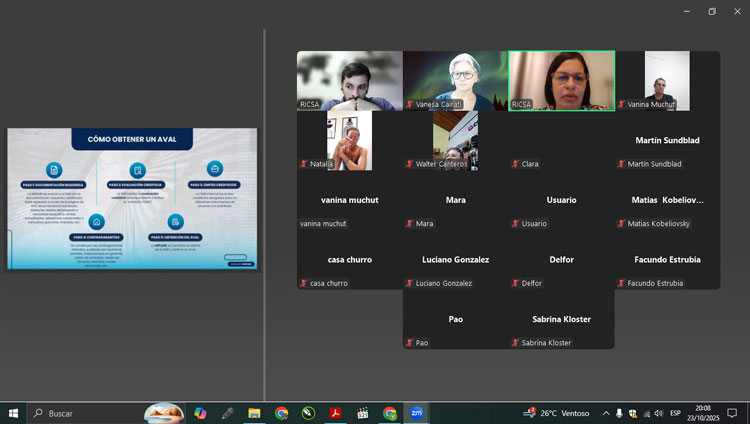
Task: Click the muted mic icon beside Walter Canteros
Action: pos(409,164)
